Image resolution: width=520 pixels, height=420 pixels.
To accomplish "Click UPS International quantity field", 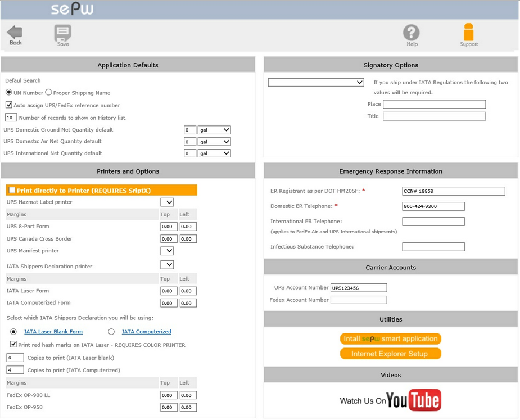I will tap(189, 153).
